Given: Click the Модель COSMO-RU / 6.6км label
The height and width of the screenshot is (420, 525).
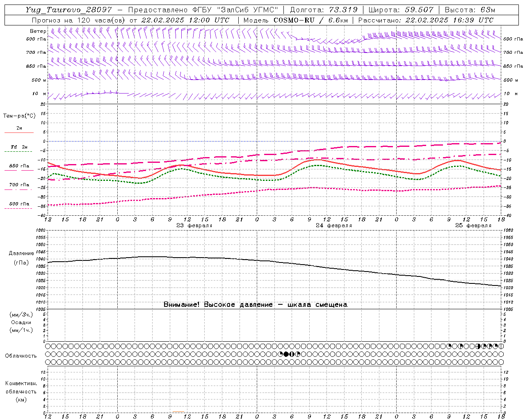Looking at the screenshot, I should [295, 20].
